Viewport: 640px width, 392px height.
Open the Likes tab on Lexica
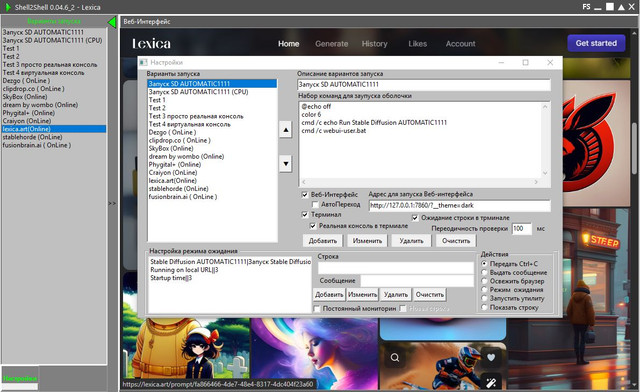(x=418, y=44)
